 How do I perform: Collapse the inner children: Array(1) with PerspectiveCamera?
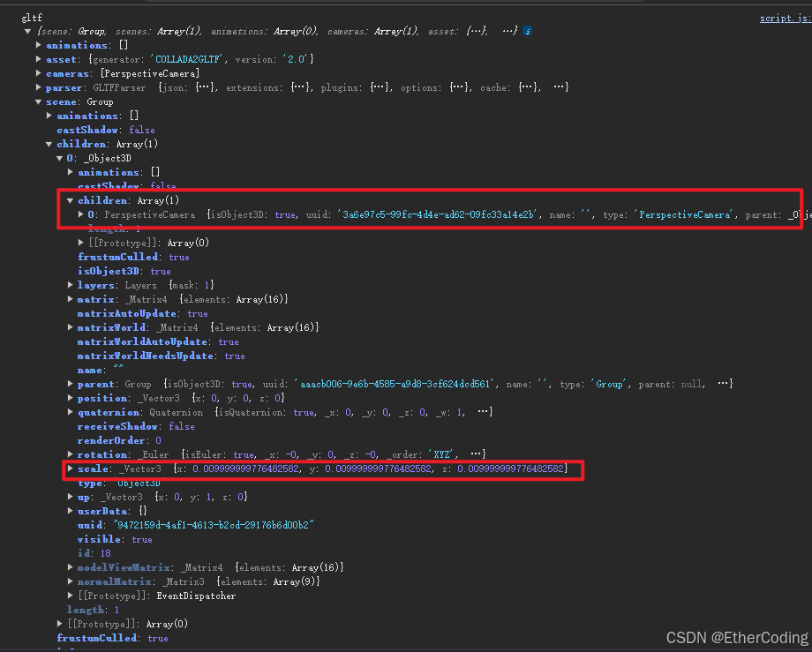71,201
